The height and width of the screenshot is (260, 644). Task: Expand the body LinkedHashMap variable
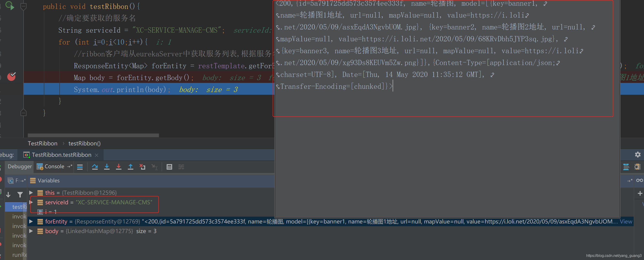(x=31, y=231)
